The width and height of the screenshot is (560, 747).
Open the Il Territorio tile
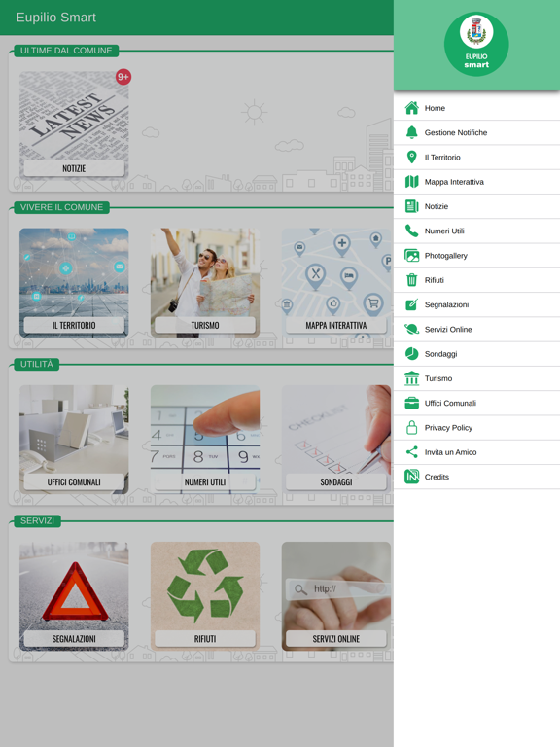pyautogui.click(x=74, y=282)
